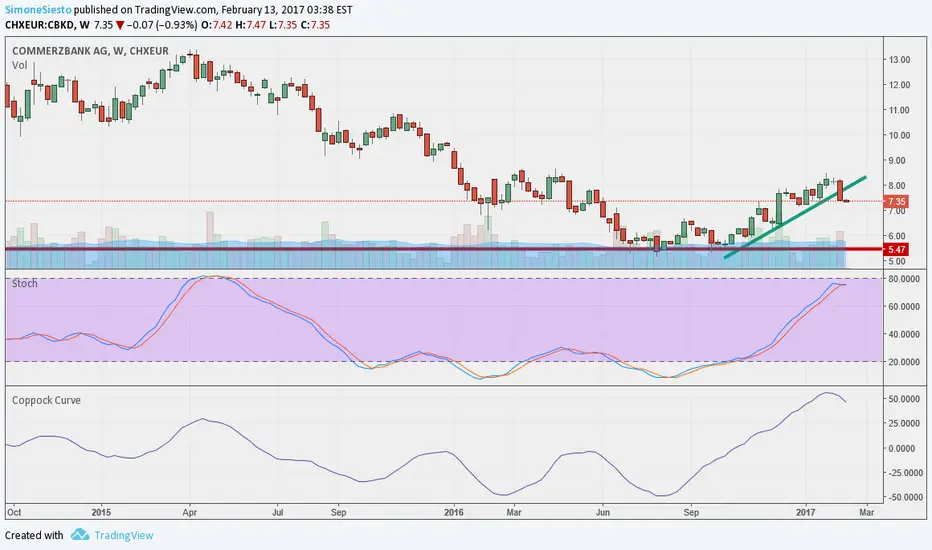Screen dimensions: 932x550
Task: Click the 2017 date label on time axis
Action: 806,512
